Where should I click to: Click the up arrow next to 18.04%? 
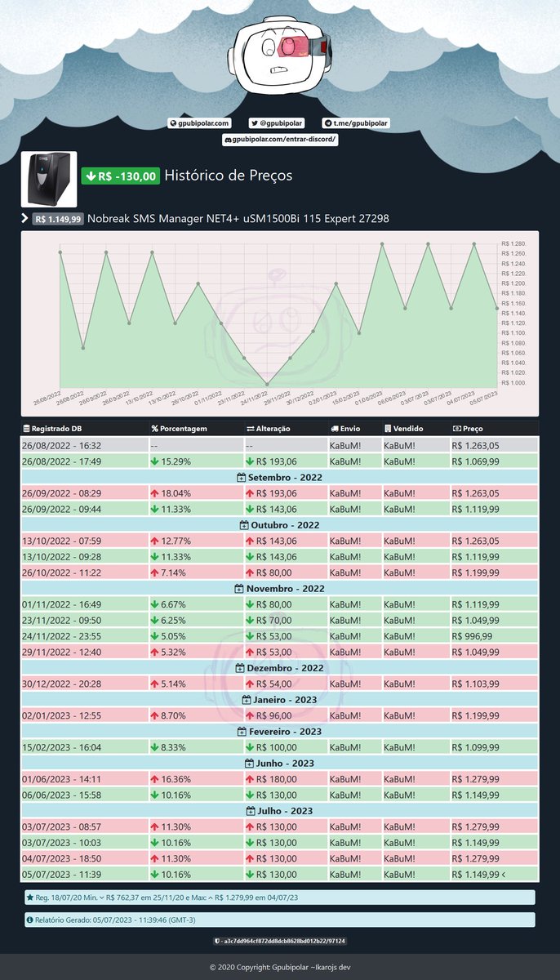154,493
